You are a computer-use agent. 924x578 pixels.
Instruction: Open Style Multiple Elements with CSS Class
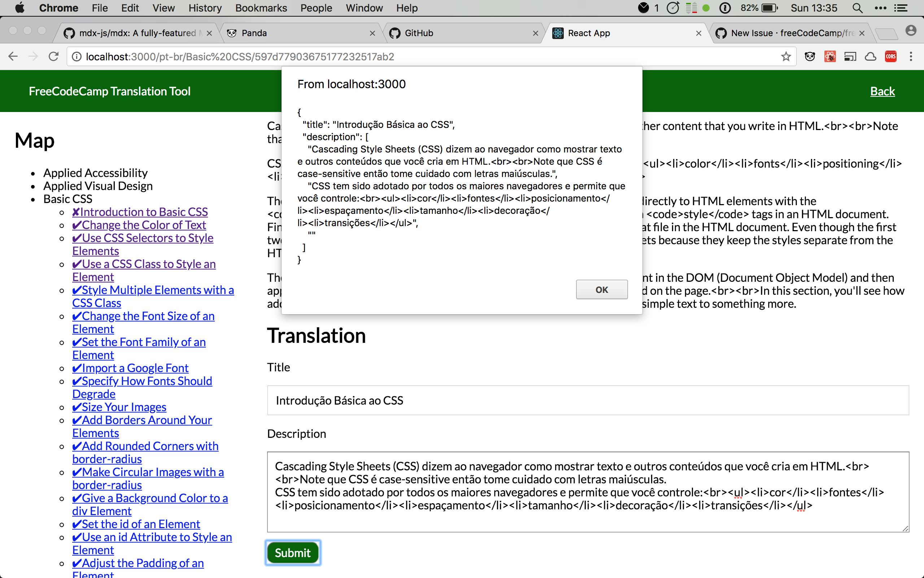[x=153, y=296]
